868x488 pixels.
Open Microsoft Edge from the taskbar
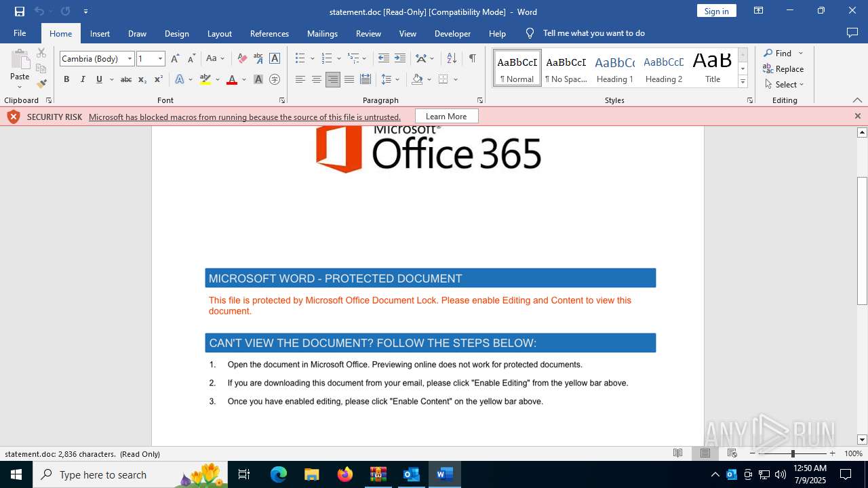click(279, 474)
